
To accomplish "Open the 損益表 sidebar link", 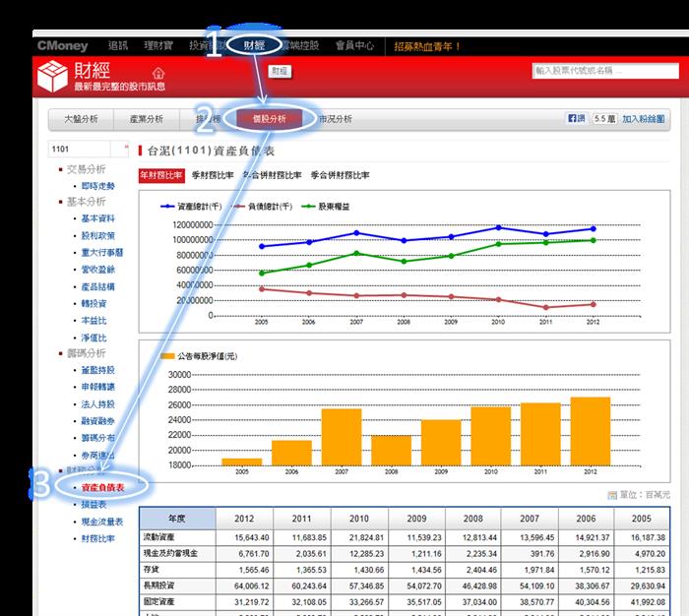I will pos(94,504).
